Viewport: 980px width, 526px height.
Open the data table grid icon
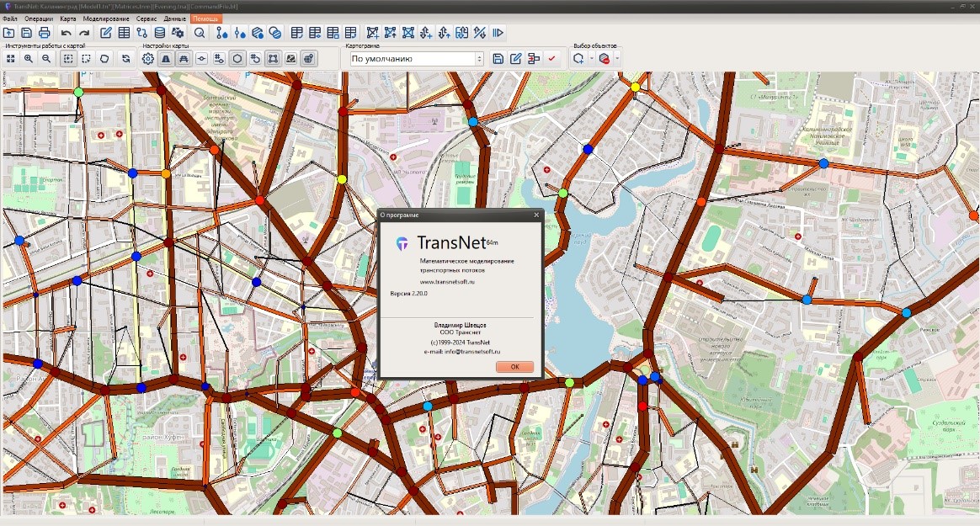click(125, 33)
